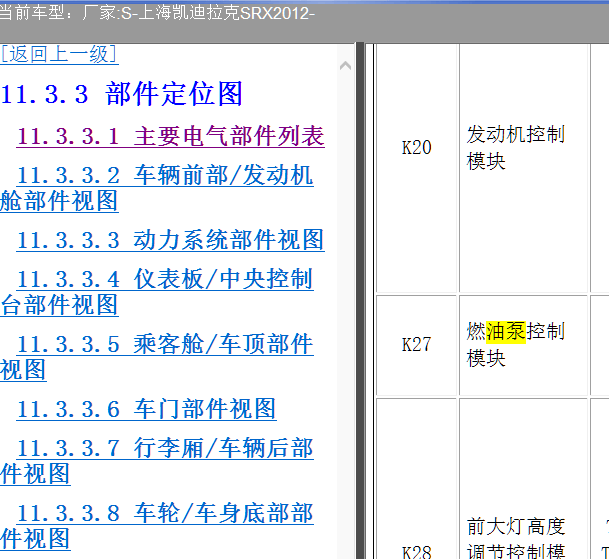Select the K27 table cell
Viewport: 609px width, 559px height.
[x=416, y=345]
